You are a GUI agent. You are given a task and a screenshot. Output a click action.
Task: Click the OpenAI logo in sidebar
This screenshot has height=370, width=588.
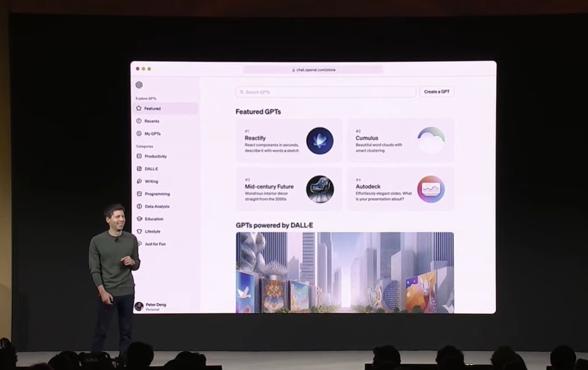coord(139,85)
